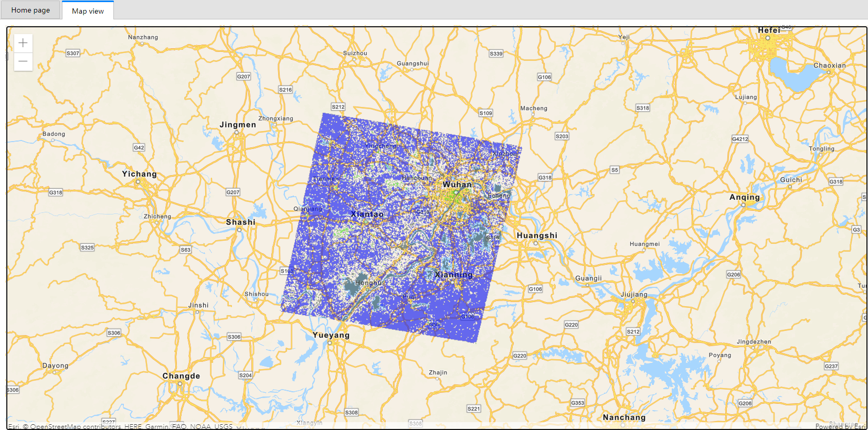The image size is (868, 430).
Task: Click the Chaoxian town label
Action: coord(830,66)
